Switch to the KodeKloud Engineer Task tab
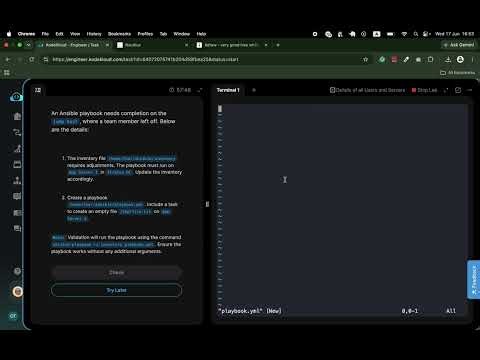 [72, 45]
